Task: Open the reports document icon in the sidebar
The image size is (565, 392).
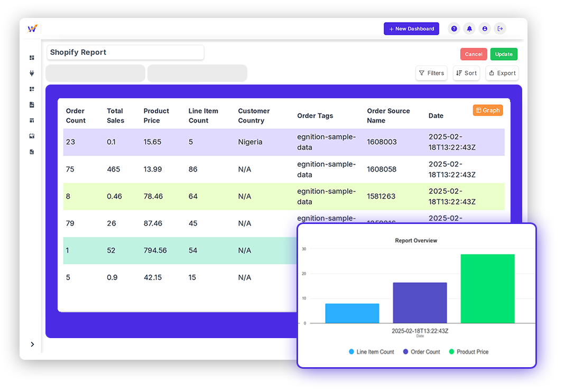Action: click(32, 105)
